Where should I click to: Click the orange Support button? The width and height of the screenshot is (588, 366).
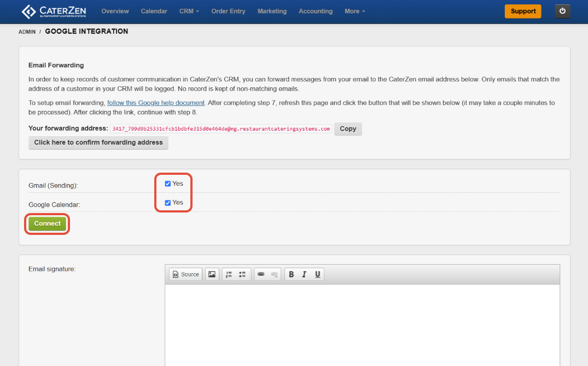(x=523, y=11)
